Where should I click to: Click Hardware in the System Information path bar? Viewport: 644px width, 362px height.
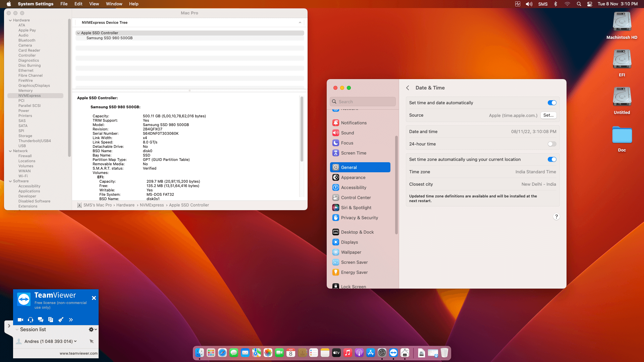125,205
